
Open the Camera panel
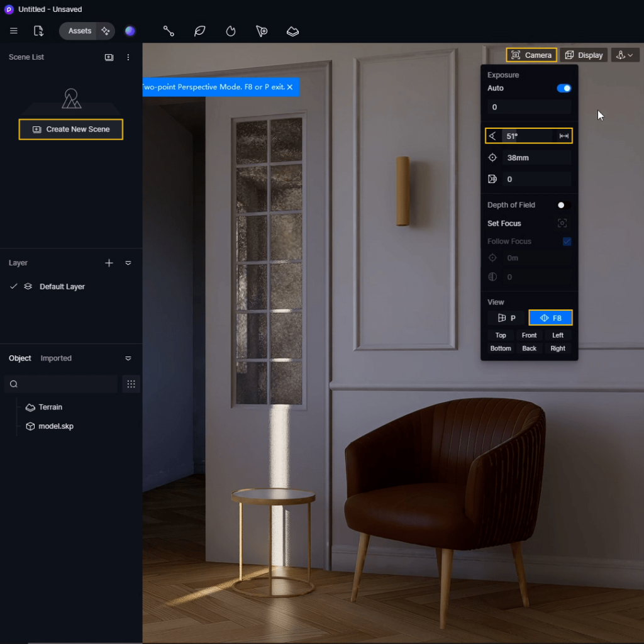click(531, 55)
